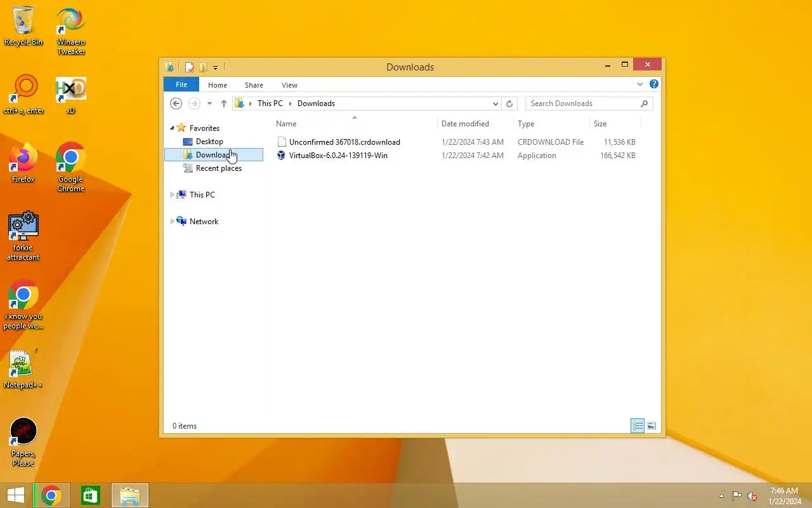Sort by Date modified column header
Image resolution: width=812 pixels, height=508 pixels.
[475, 124]
